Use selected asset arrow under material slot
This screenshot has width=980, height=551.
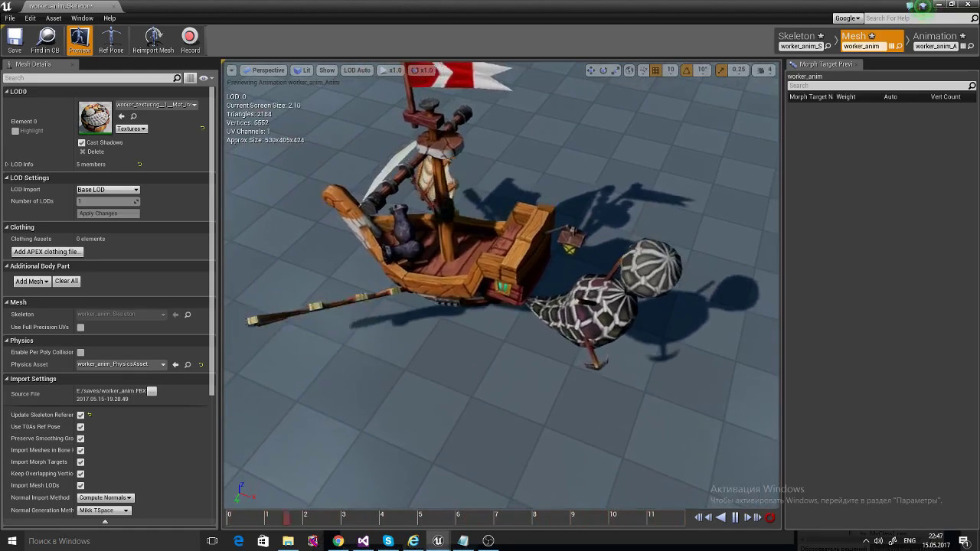[121, 116]
